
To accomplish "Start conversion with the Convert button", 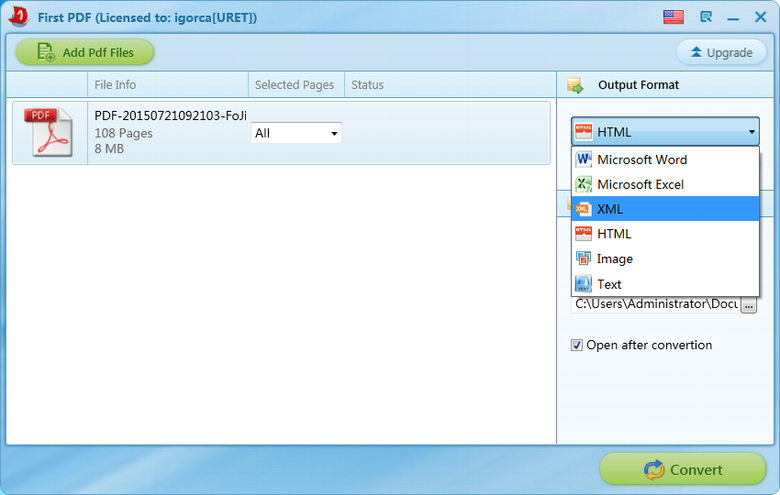I will 683,469.
